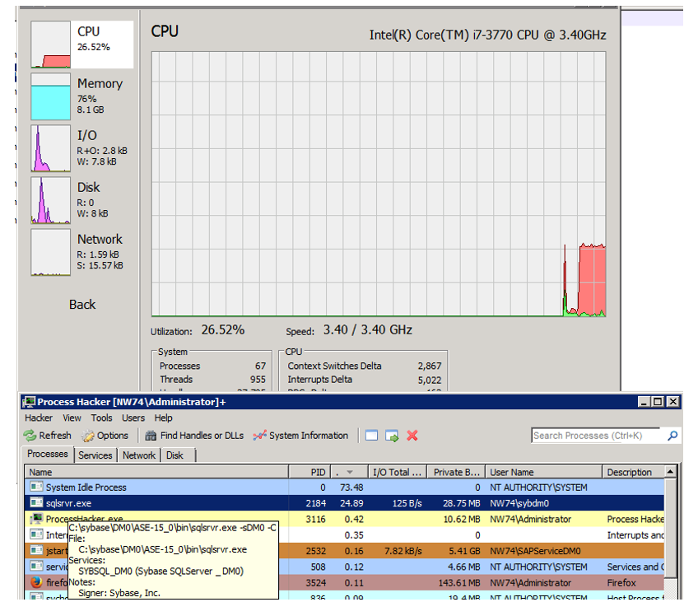698x616 pixels.
Task: Open the Users menu
Action: coord(133,418)
